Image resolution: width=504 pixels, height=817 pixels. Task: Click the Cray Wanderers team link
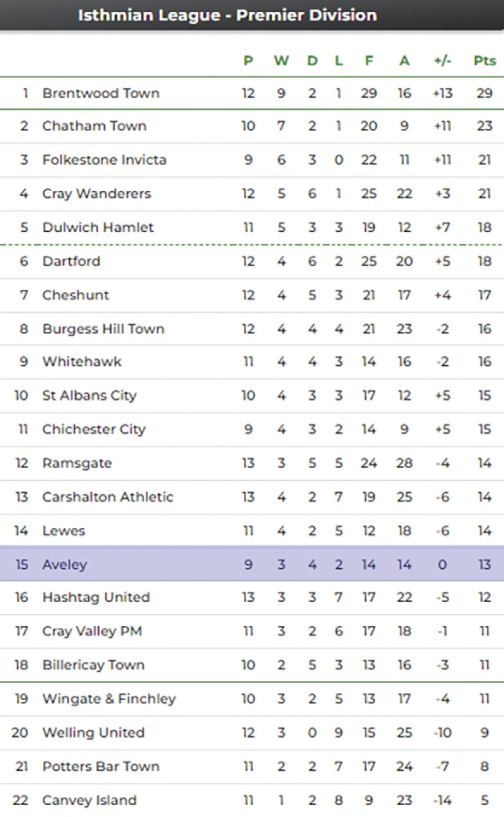pyautogui.click(x=96, y=194)
